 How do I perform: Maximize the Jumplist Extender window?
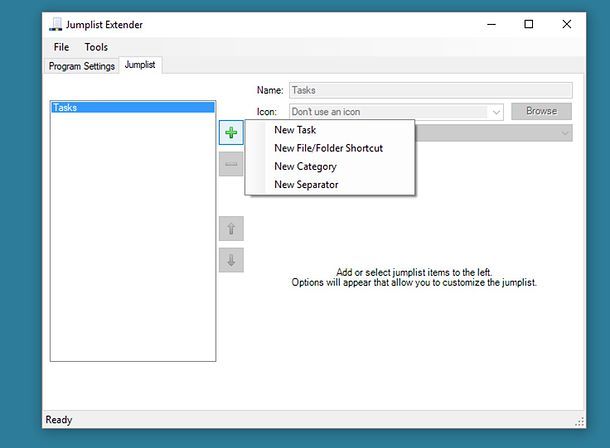coord(528,24)
